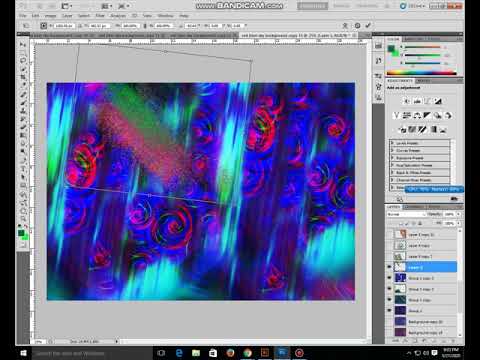
Task: Toggle lock position for layer
Action: (x=414, y=223)
